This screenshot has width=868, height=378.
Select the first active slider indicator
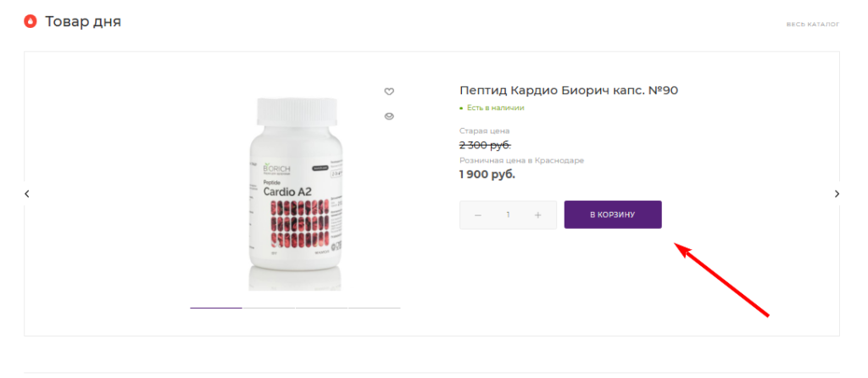coord(216,308)
